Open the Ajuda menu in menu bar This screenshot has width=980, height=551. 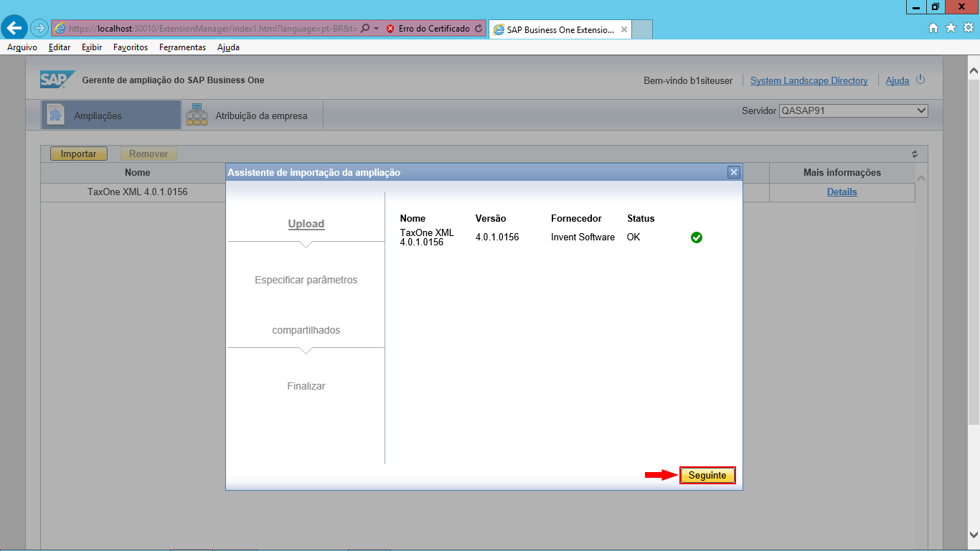[x=228, y=47]
